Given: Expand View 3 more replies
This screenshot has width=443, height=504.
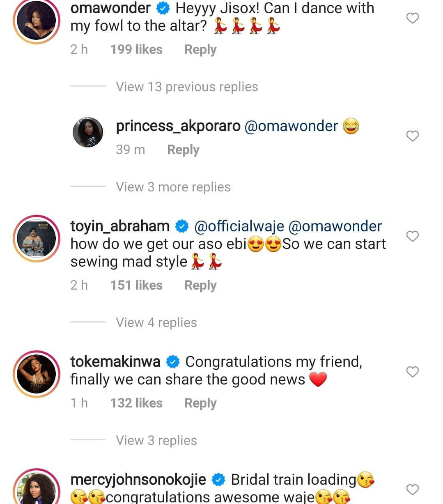Looking at the screenshot, I should (x=173, y=187).
